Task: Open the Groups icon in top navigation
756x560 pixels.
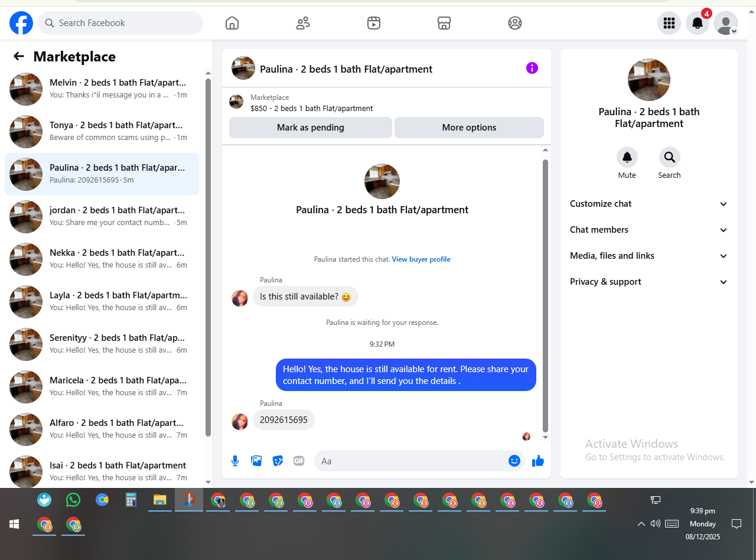Action: point(515,23)
